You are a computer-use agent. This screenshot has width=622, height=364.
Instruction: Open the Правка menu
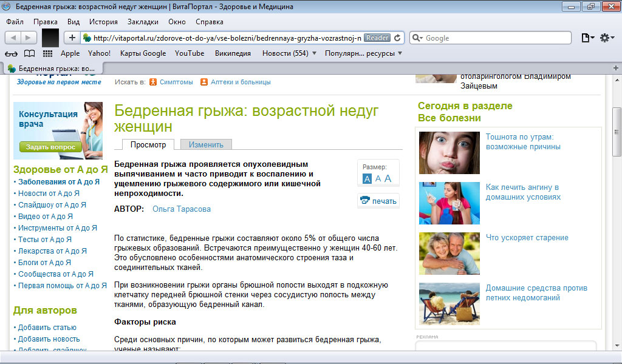45,22
